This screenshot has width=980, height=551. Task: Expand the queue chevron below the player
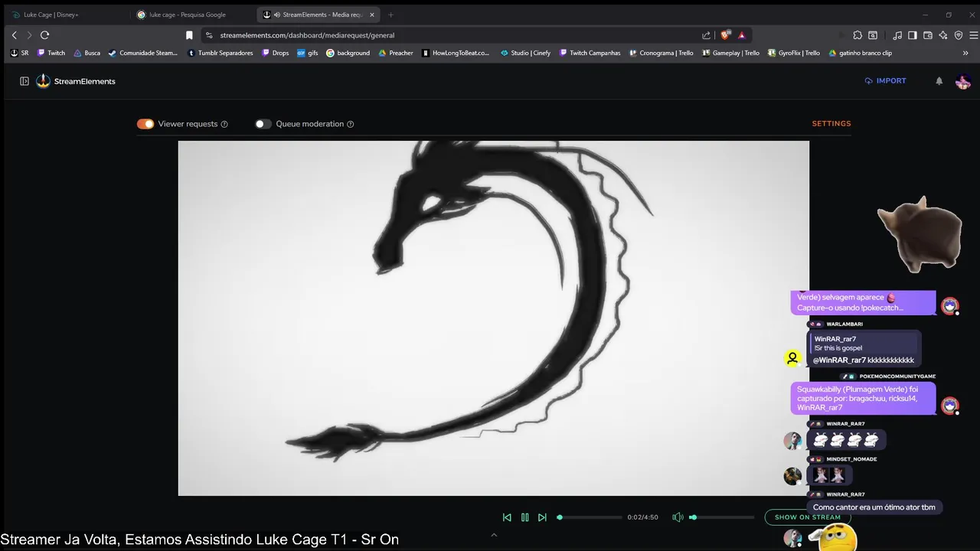[494, 535]
